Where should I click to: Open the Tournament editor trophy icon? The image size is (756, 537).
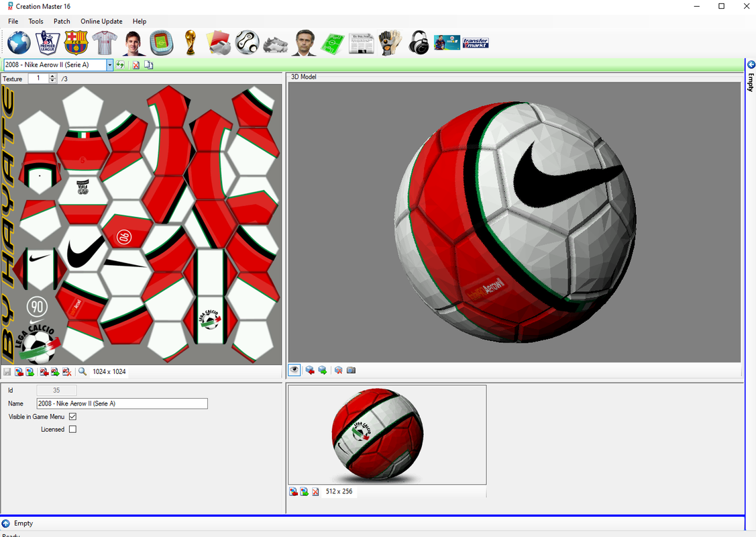tap(191, 43)
